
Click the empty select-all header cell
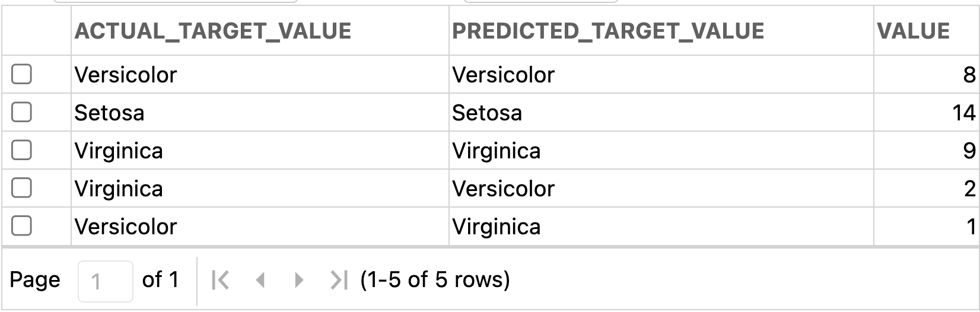36,31
